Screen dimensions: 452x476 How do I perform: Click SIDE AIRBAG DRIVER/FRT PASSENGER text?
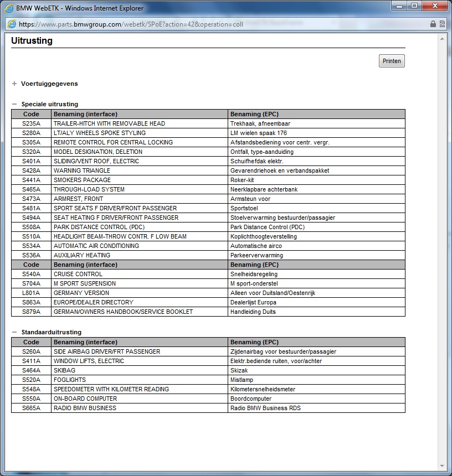[107, 351]
